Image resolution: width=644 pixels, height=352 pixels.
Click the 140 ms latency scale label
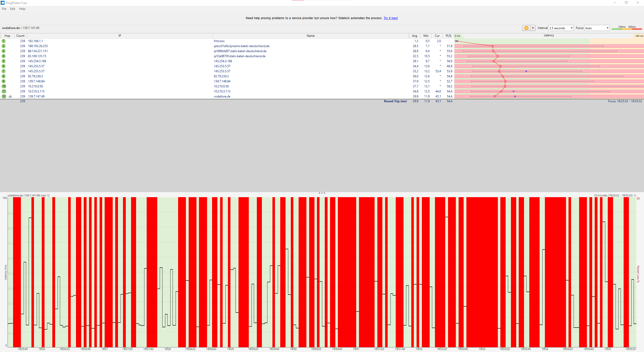click(x=639, y=36)
